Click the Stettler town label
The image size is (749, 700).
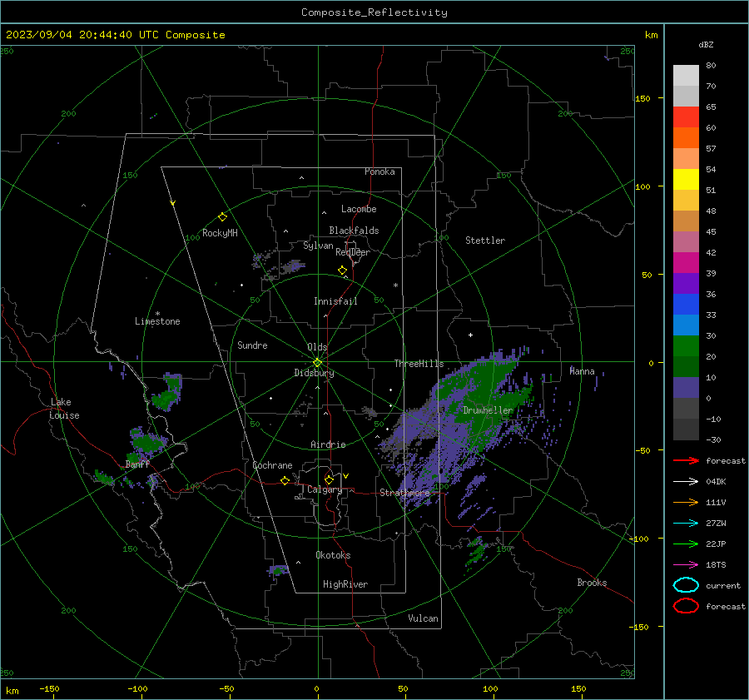coord(485,241)
